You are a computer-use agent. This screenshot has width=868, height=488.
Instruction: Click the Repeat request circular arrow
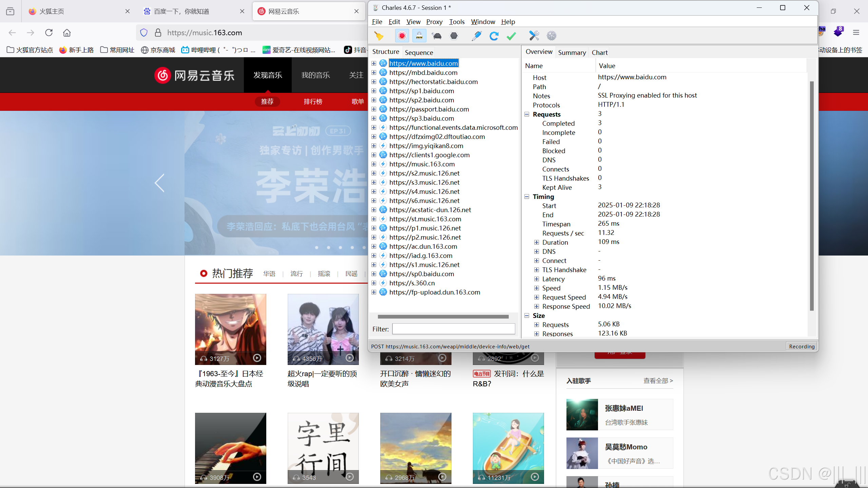(x=494, y=36)
